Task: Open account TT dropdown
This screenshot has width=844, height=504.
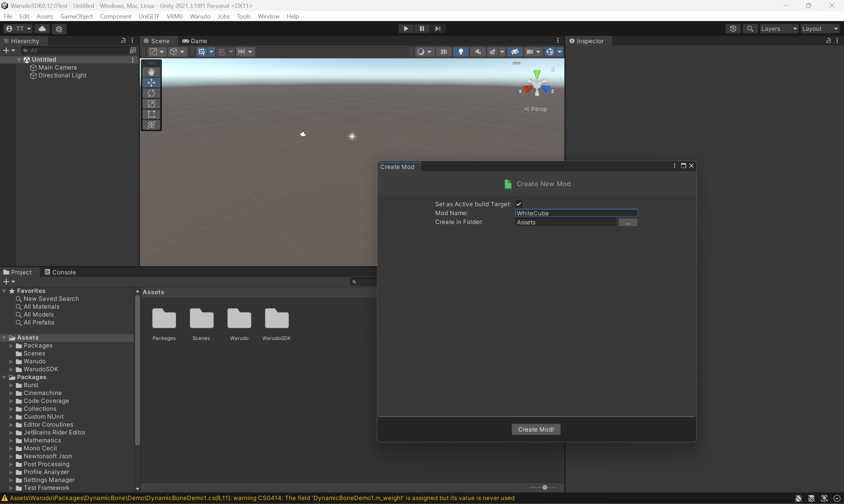Action: 18,29
